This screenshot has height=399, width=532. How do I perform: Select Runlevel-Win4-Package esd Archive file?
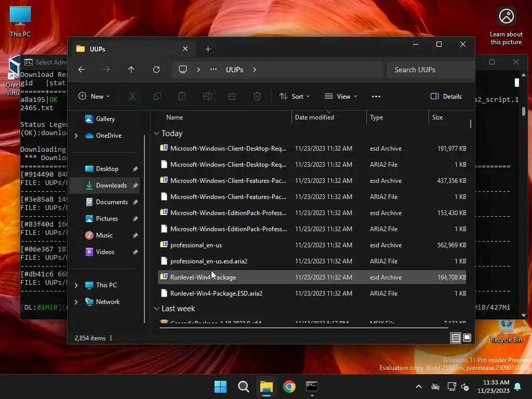[x=312, y=277]
